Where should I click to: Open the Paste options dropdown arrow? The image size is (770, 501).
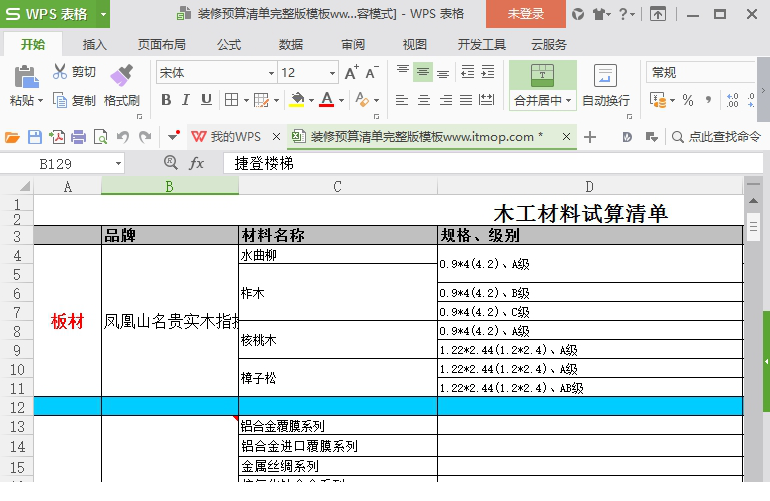[x=40, y=101]
